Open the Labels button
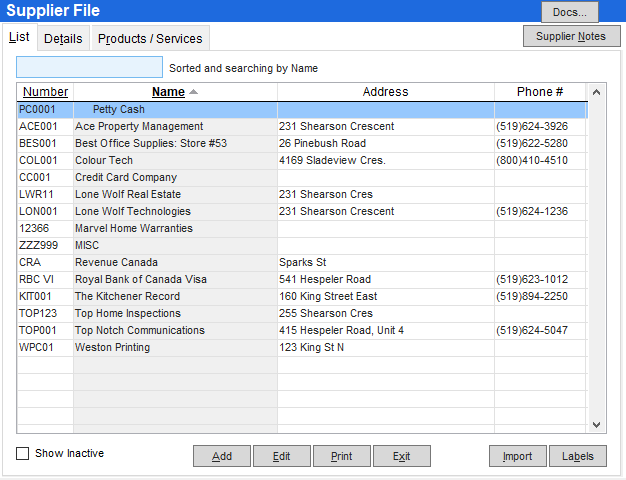Viewport: 626px width, 480px height. [577, 456]
